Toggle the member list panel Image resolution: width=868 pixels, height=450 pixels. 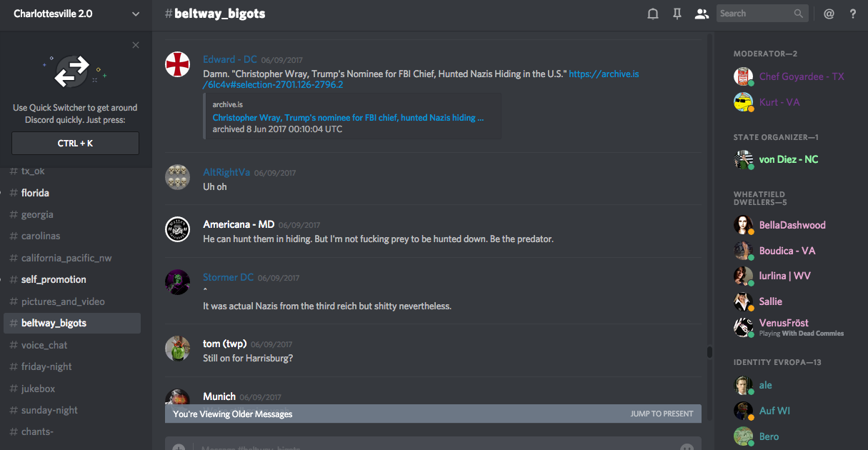(702, 14)
